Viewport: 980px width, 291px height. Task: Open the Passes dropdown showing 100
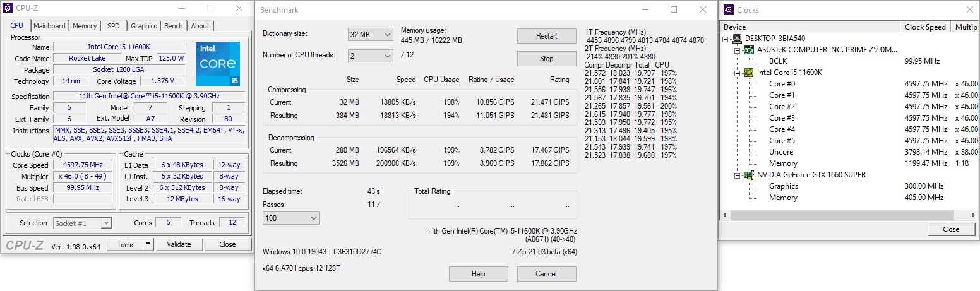(291, 218)
